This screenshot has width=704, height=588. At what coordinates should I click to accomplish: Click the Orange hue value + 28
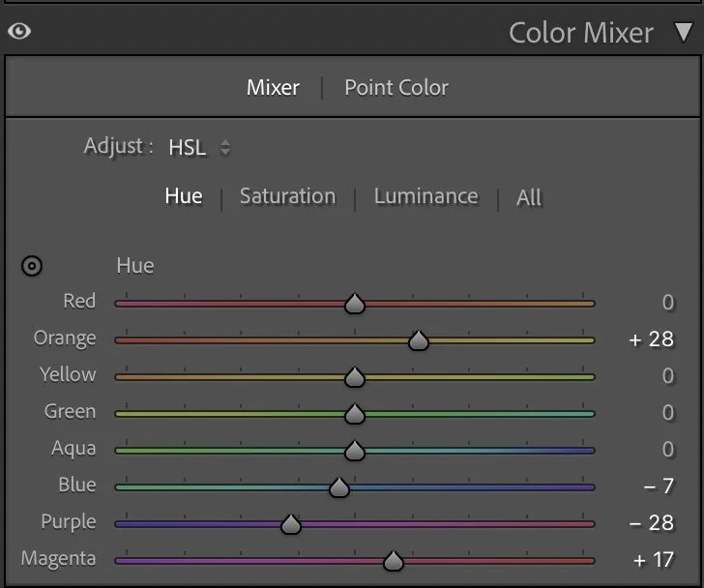[652, 339]
